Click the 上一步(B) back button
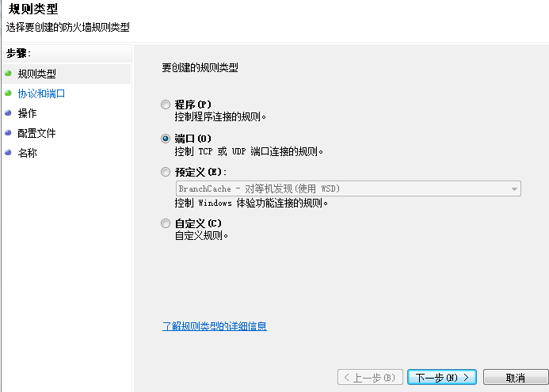The height and width of the screenshot is (392, 549). click(370, 378)
